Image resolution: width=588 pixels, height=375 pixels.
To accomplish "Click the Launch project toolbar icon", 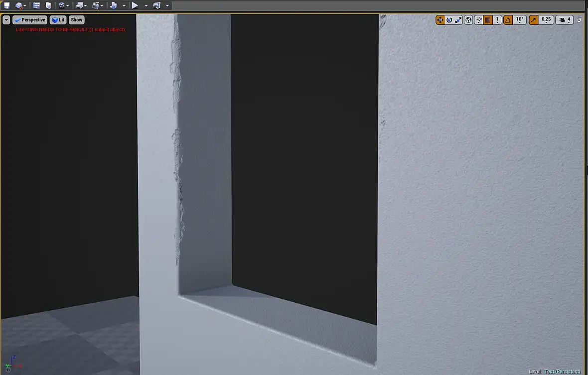I will pos(157,5).
